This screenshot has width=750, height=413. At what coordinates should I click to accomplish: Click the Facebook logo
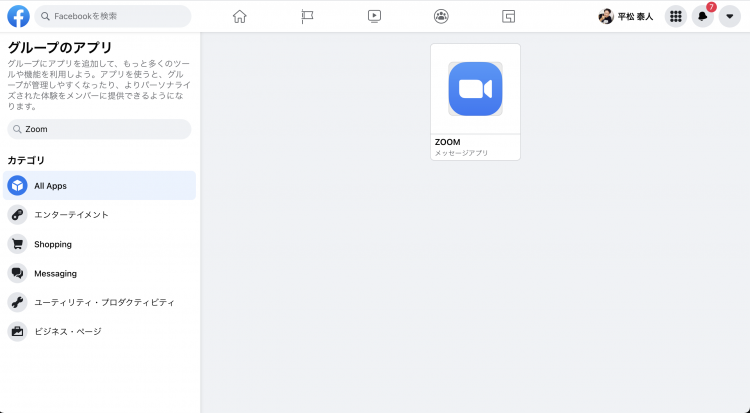tap(18, 16)
